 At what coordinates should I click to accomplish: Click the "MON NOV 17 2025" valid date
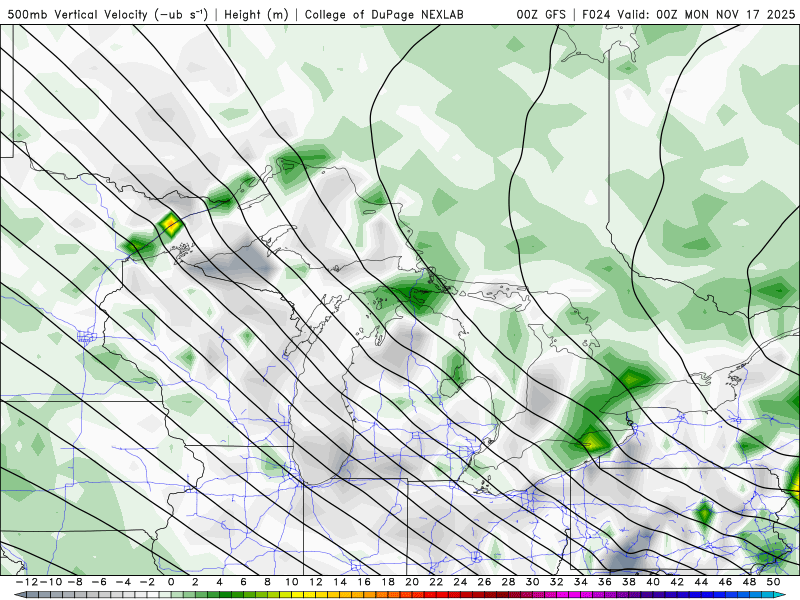(x=739, y=14)
